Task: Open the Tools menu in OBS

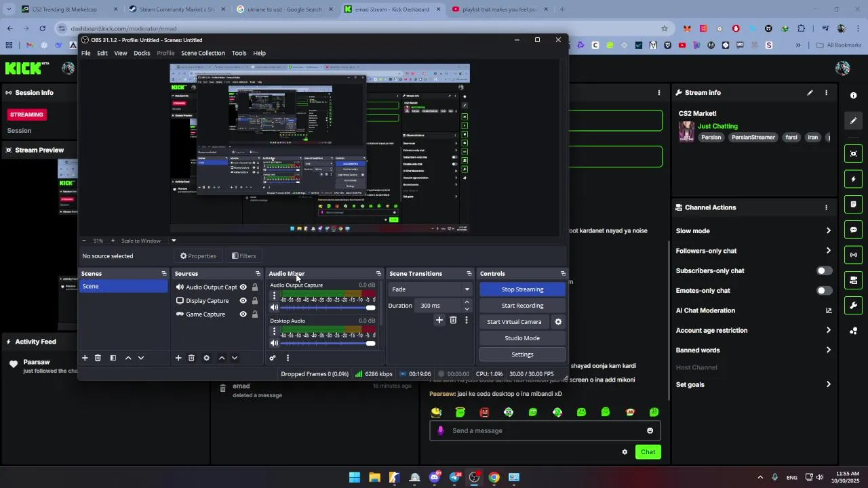Action: (x=239, y=53)
